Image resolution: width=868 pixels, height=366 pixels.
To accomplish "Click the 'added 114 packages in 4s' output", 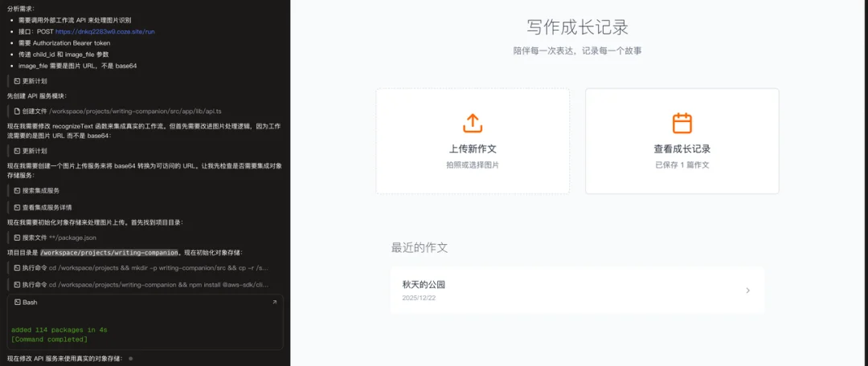I will (59, 330).
